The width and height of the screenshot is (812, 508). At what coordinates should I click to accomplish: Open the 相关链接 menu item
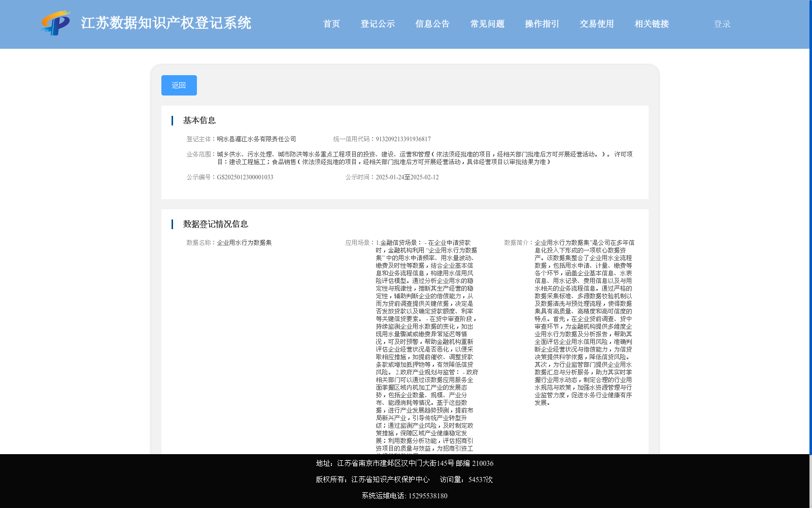point(652,24)
